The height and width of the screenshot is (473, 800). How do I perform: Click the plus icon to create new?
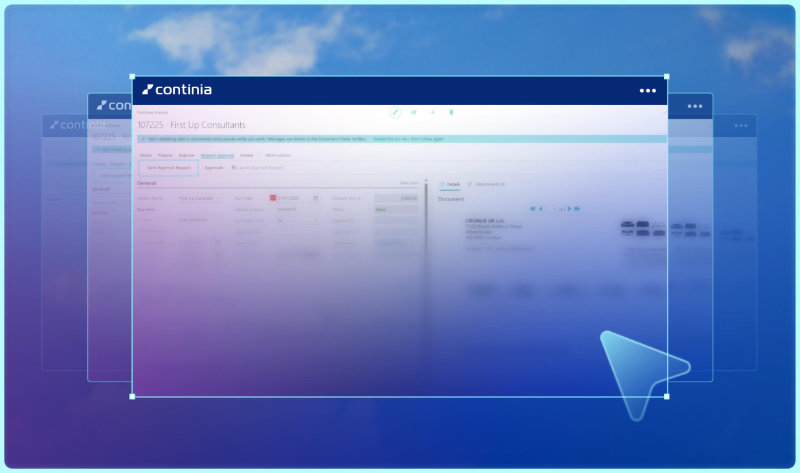pyautogui.click(x=432, y=112)
